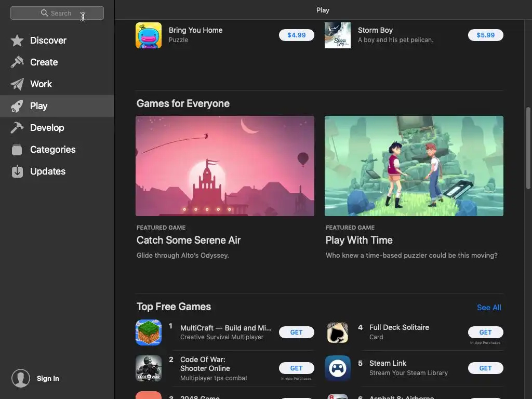Open the Storm Boy app icon
Screen dimensions: 532x399
[x=338, y=35]
